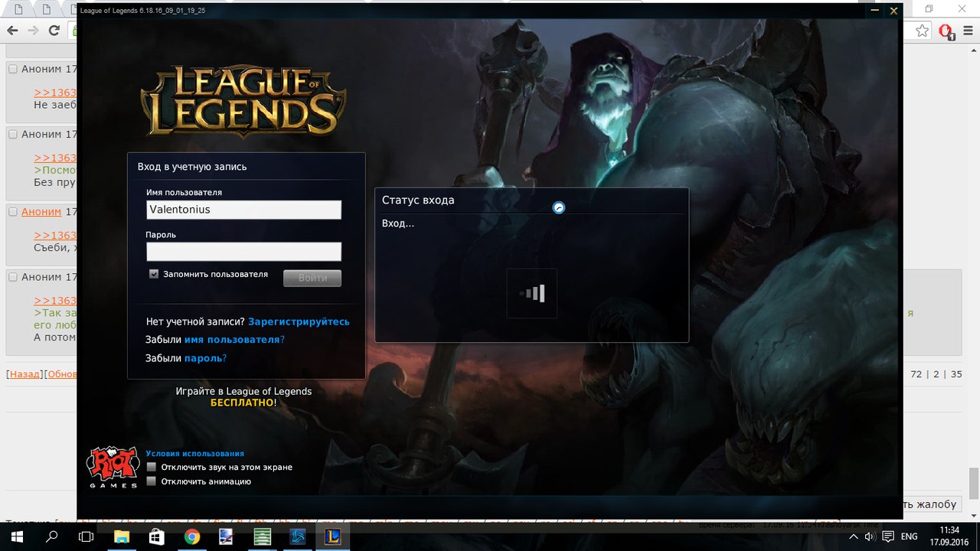Open 'Условия использования' terms link
This screenshot has width=980, height=551.
point(194,454)
